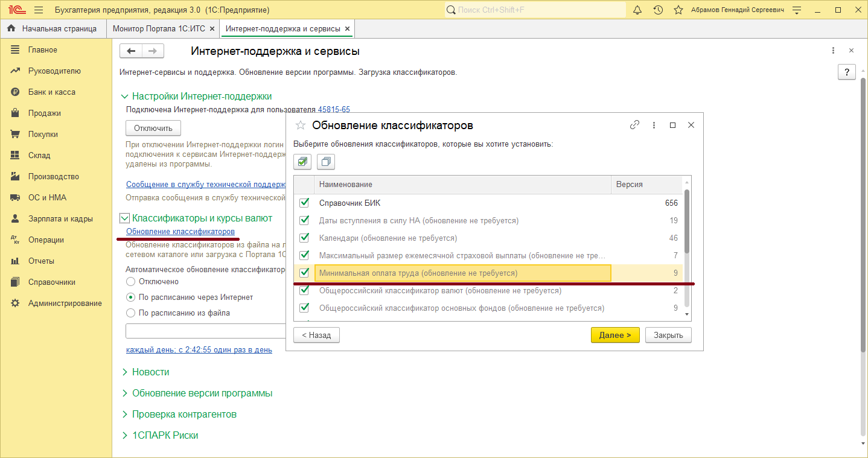Uncheck all classifiers icon button
The width and height of the screenshot is (868, 458).
[326, 162]
